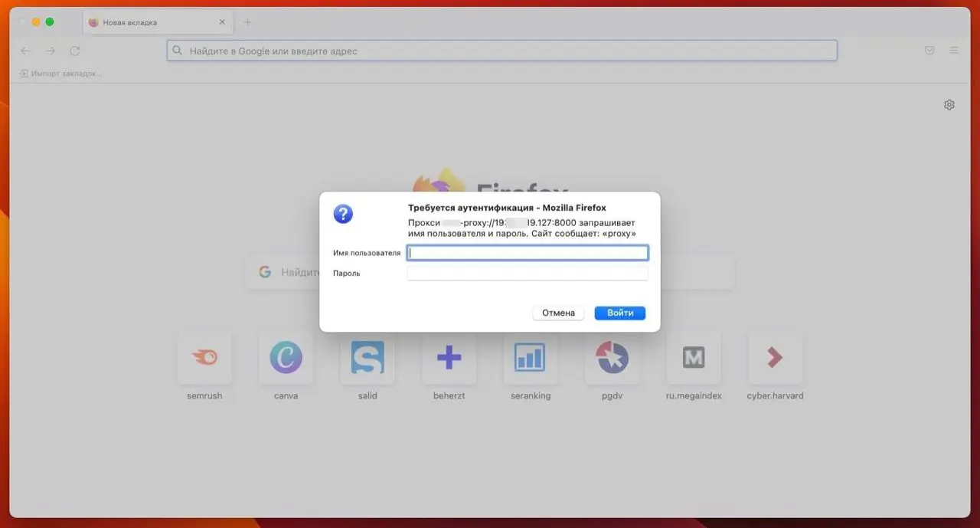This screenshot has height=528, width=980.
Task: Open the seranking shortcut tile
Action: coord(531,358)
